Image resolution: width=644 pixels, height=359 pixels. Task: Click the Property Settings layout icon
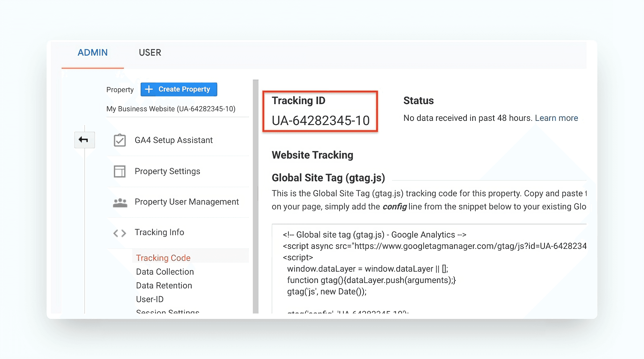click(120, 171)
